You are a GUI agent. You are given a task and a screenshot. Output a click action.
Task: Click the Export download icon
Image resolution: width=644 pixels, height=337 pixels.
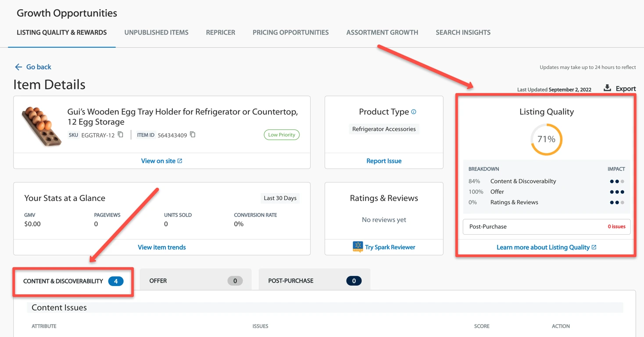tap(607, 88)
